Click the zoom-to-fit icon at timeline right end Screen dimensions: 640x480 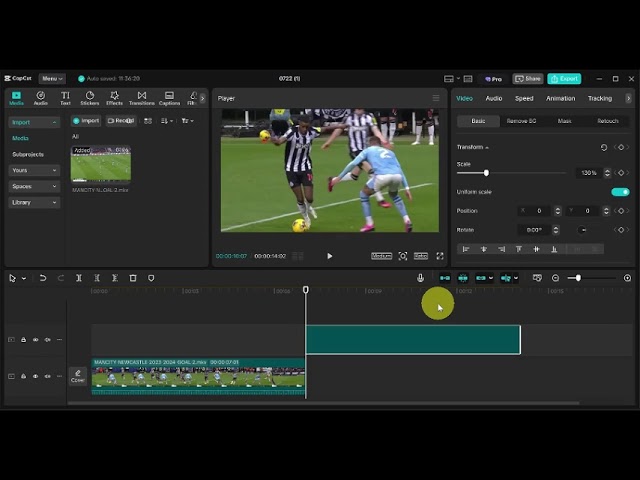(627, 278)
